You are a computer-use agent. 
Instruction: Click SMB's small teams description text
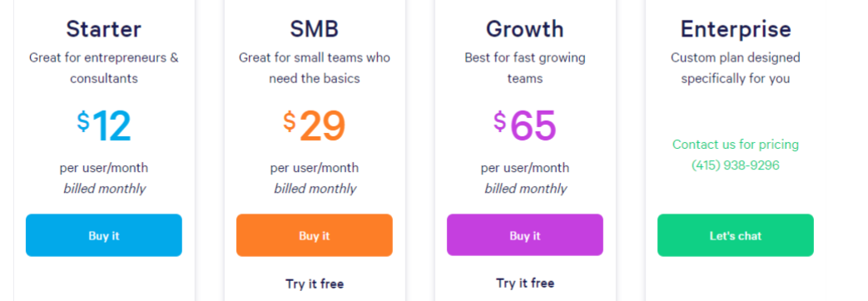(x=315, y=68)
